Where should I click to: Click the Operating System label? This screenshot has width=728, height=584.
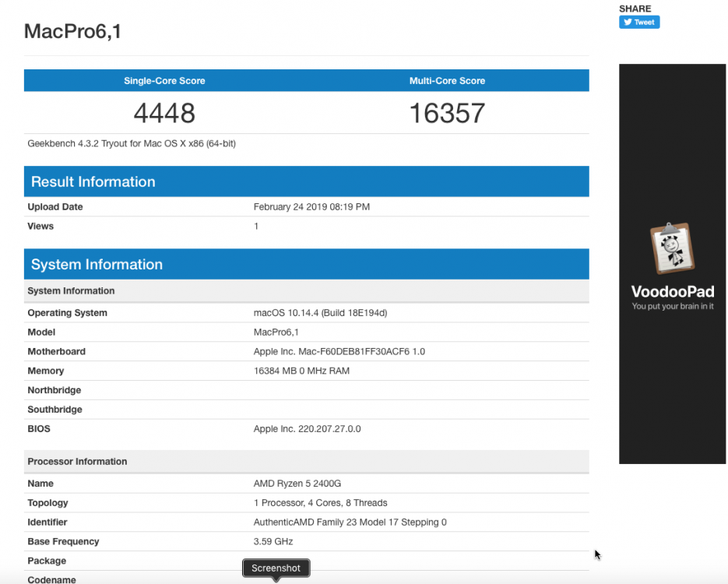pyautogui.click(x=67, y=312)
